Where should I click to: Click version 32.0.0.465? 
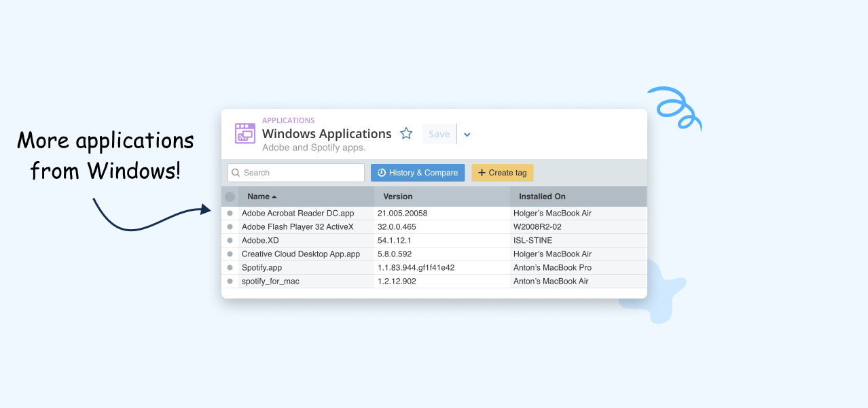397,226
